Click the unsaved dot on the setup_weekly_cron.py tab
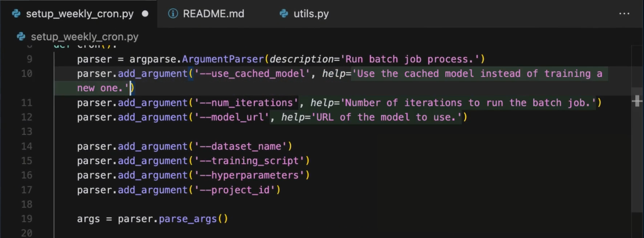Screen dimensions: 644x238 point(145,14)
